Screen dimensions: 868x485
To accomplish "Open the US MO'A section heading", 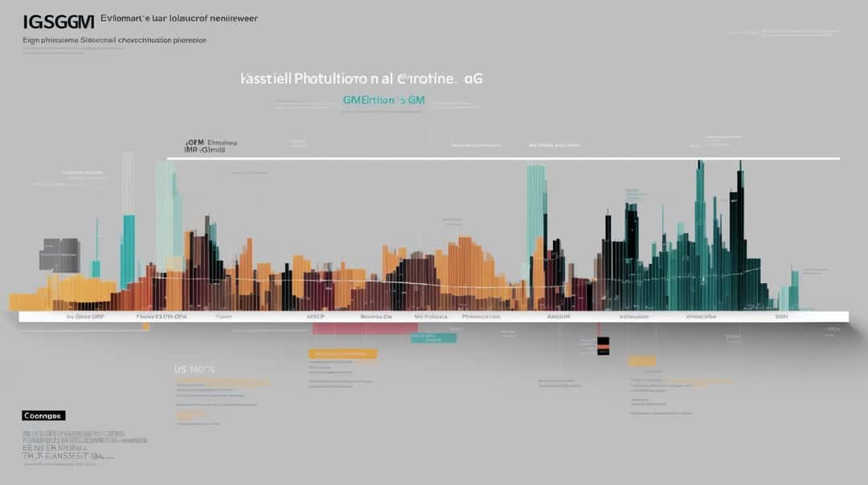I will coord(194,369).
